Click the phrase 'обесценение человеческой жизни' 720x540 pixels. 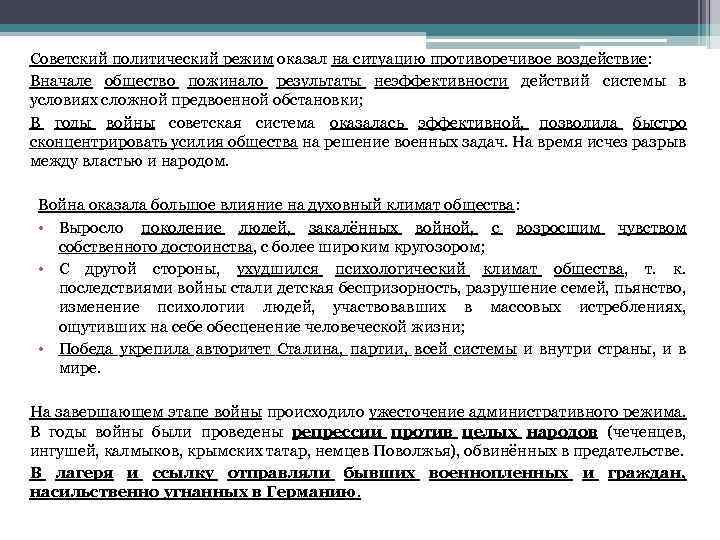pos(334,327)
